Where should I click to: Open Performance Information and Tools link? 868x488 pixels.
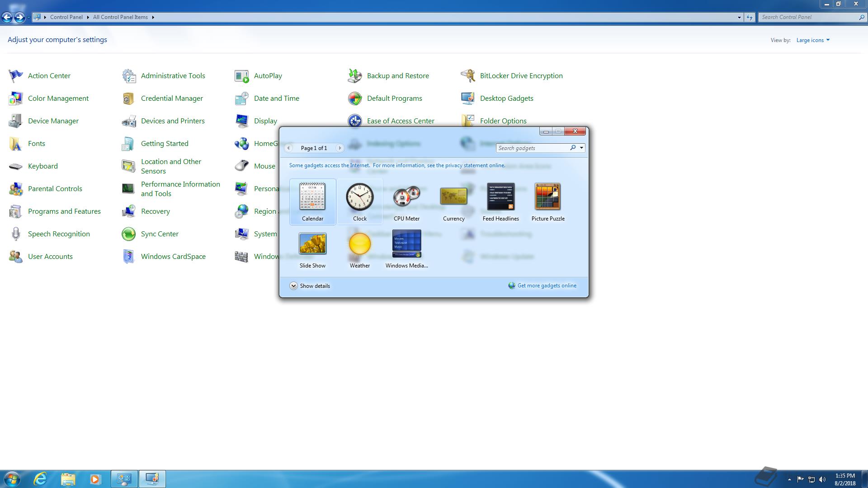tap(180, 189)
